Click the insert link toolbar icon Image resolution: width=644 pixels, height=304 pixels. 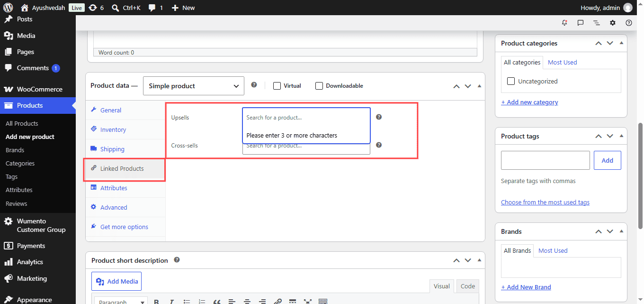pyautogui.click(x=277, y=301)
